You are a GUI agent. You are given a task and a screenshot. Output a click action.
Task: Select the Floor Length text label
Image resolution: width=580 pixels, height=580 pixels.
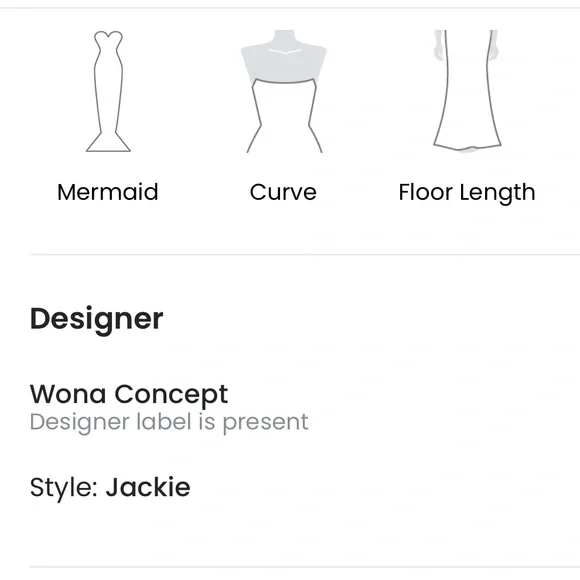[x=467, y=193]
